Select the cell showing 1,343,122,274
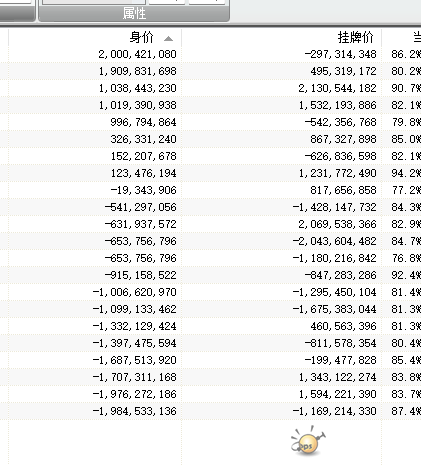Viewport: 421px width, 465px height. point(282,377)
